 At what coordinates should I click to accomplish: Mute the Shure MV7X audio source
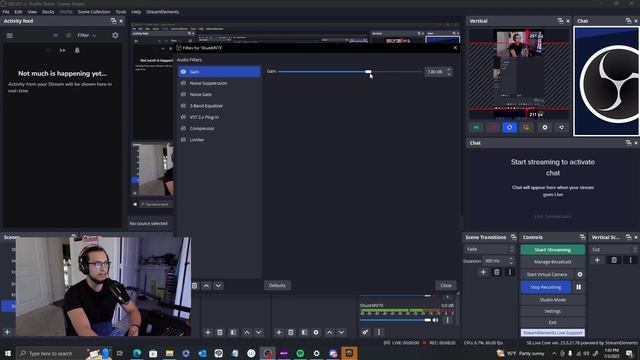tap(436, 320)
